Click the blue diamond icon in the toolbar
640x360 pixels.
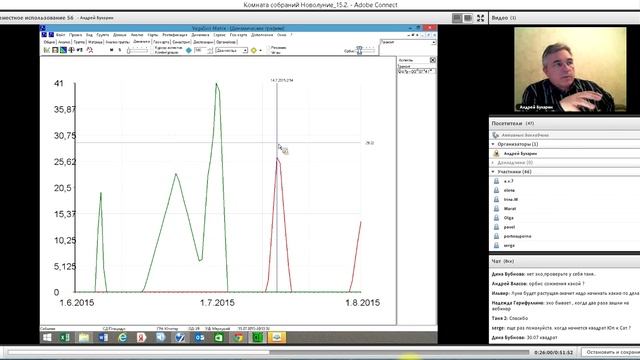189,50
